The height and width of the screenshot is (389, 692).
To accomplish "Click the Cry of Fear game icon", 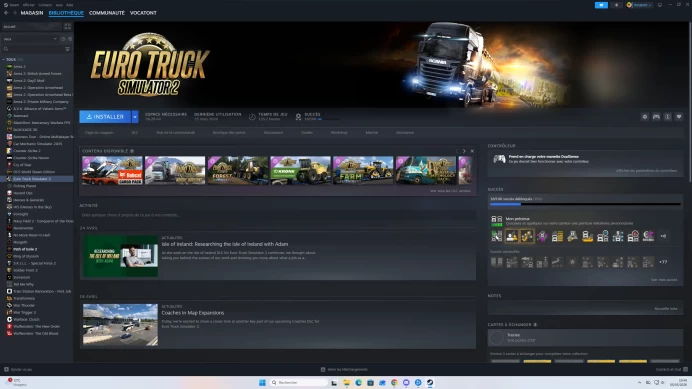I will (9, 165).
